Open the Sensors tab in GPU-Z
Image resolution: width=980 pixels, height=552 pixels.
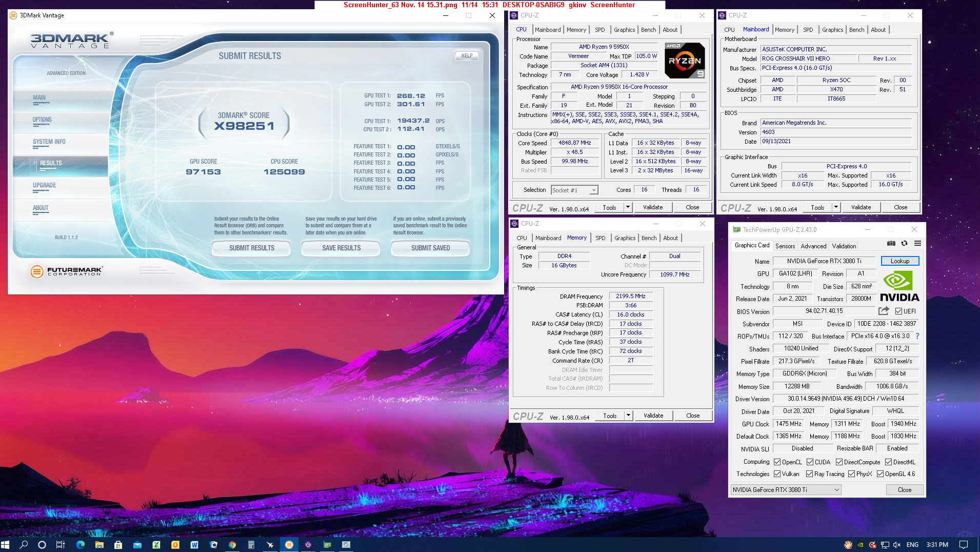tap(785, 246)
